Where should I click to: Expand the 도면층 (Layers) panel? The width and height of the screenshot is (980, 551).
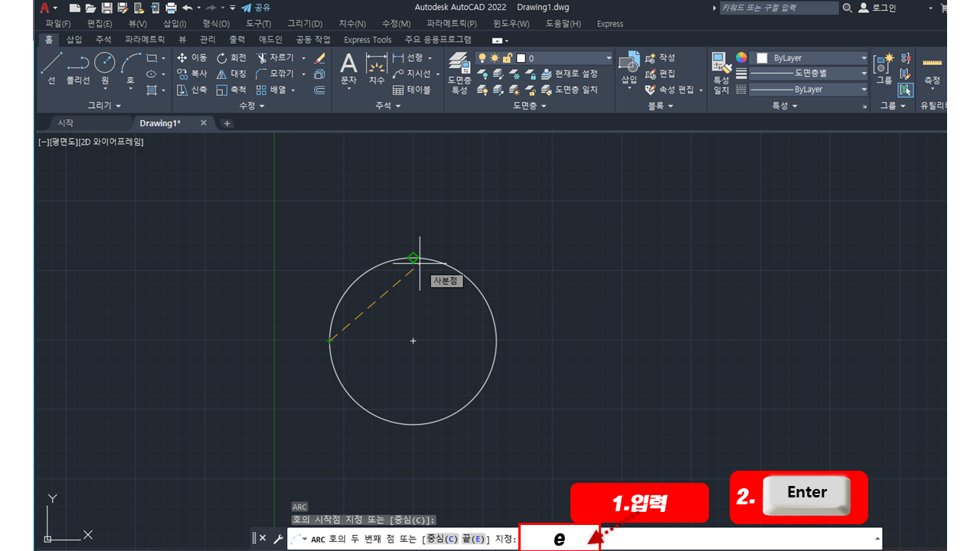pos(530,106)
